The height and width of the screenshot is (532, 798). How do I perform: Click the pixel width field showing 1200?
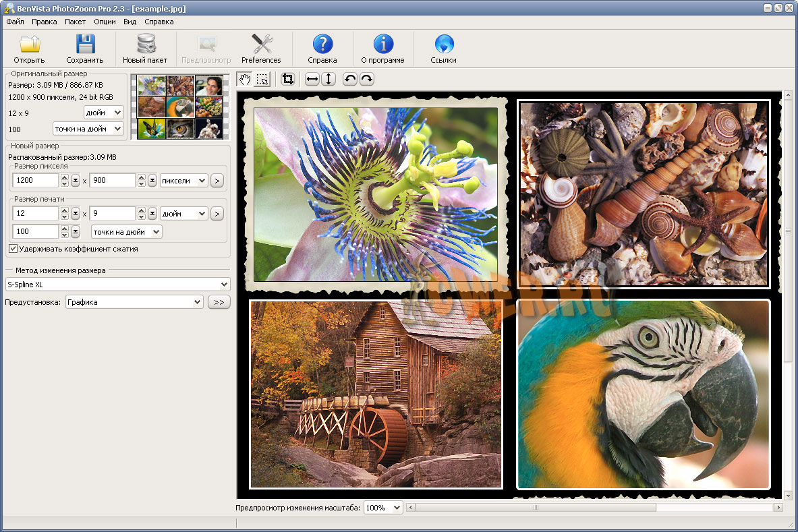(x=35, y=181)
